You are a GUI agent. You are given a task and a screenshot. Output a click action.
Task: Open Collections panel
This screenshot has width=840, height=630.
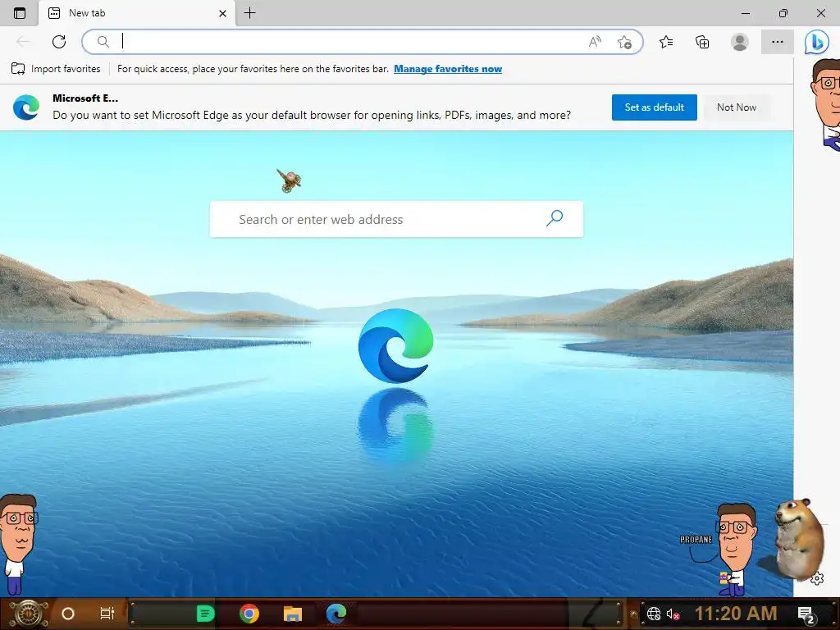tap(702, 42)
